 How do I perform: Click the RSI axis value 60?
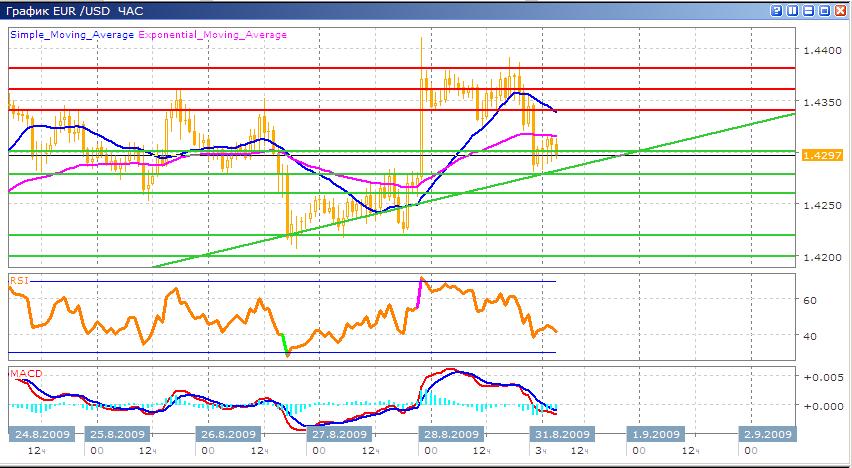coord(811,299)
